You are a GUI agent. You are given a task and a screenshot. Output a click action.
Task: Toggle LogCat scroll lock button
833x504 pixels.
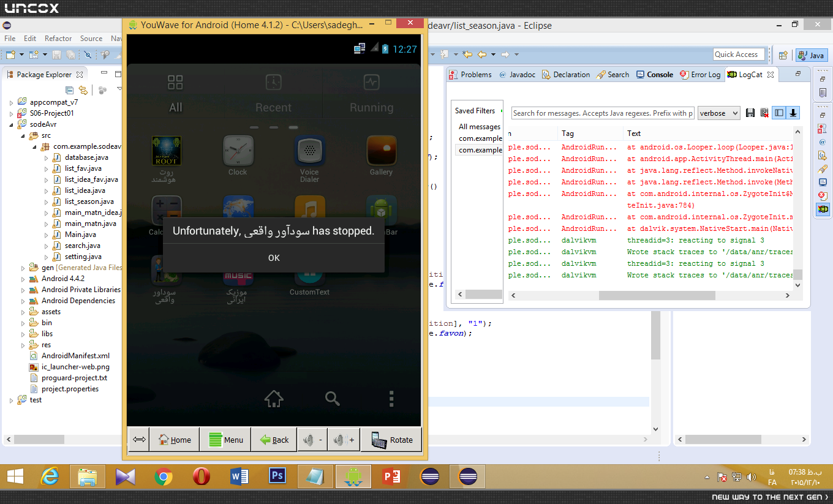tap(793, 113)
